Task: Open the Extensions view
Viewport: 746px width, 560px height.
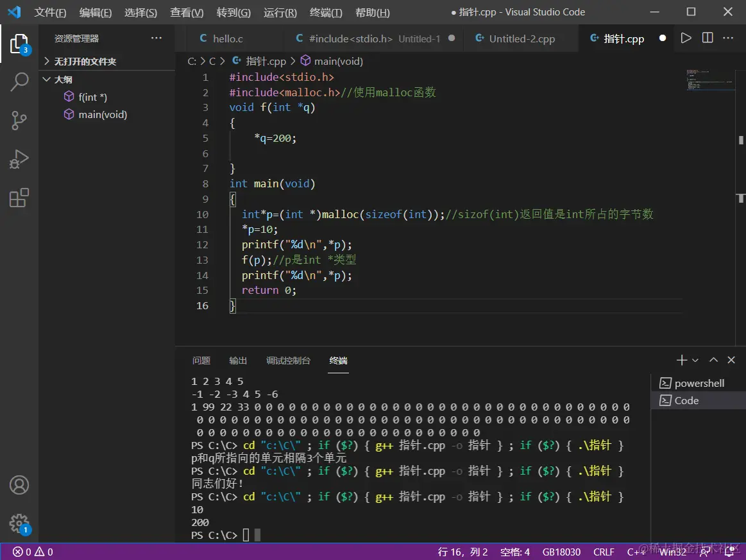Action: point(19,198)
